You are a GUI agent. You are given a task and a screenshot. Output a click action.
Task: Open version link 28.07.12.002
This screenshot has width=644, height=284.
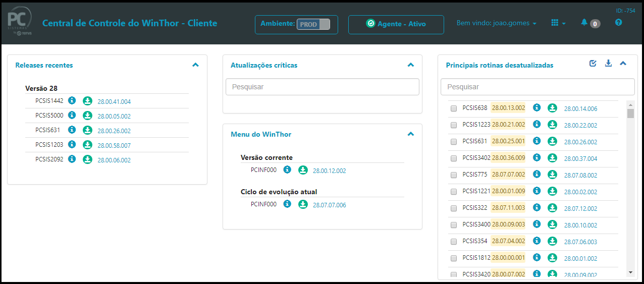[580, 209]
